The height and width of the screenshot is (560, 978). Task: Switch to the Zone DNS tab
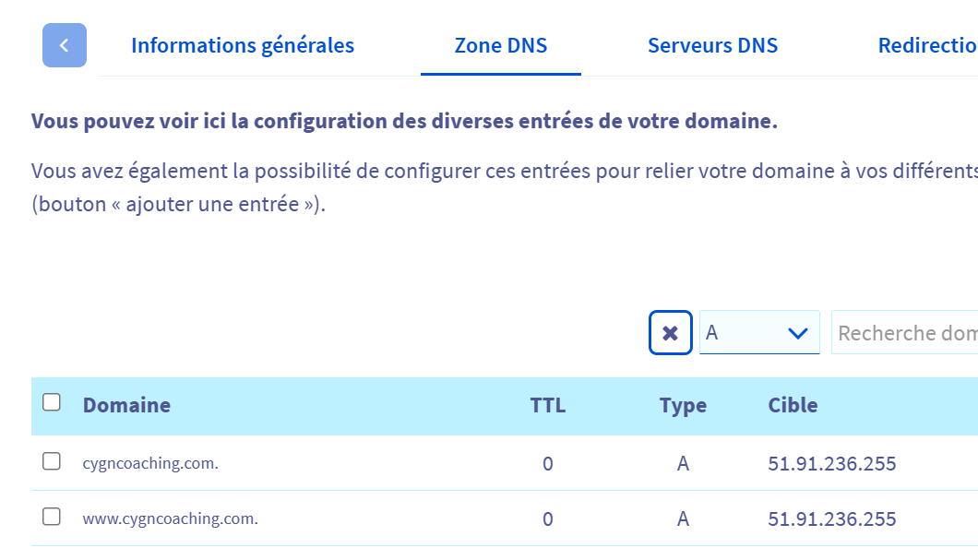point(501,45)
